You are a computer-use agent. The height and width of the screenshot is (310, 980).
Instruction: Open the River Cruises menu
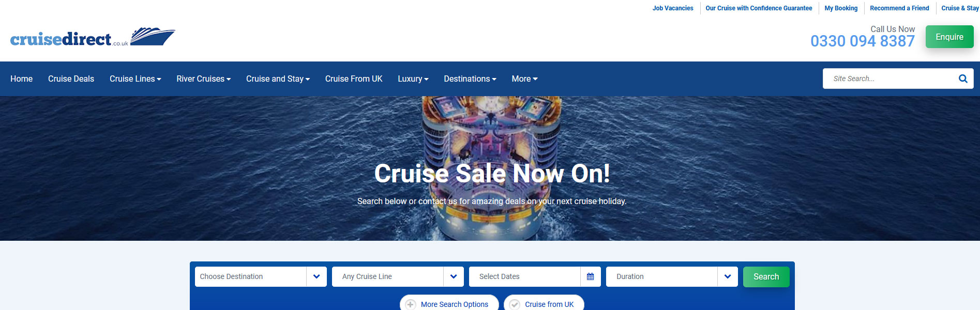click(x=204, y=79)
